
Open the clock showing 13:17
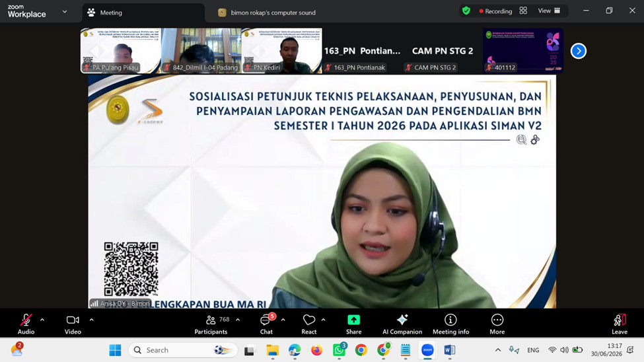(606, 350)
